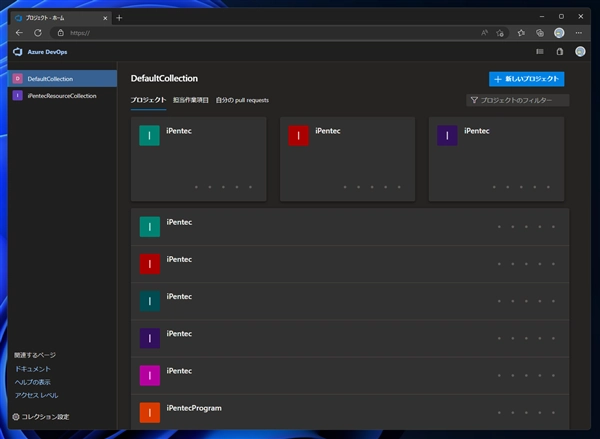Viewport: 600px width, 439px height.
Task: Reload the page with the refresh icon
Action: point(38,33)
